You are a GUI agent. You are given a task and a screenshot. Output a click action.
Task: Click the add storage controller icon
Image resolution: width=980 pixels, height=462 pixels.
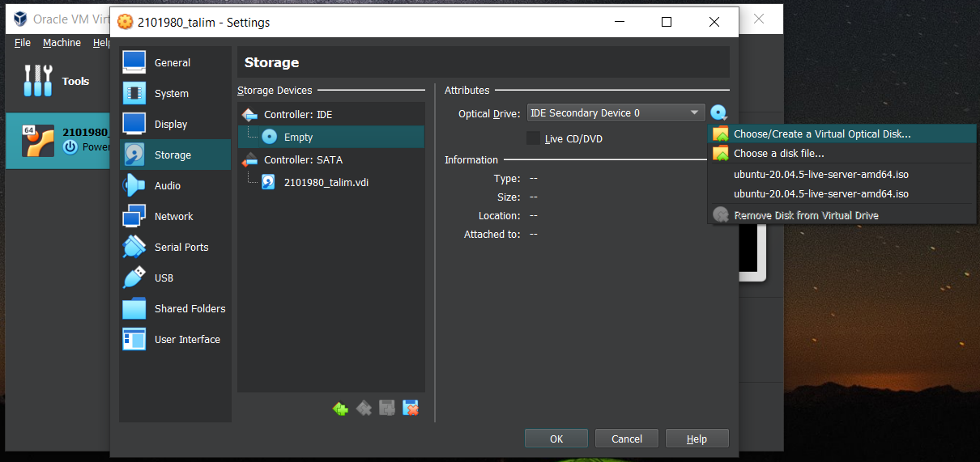coord(341,409)
